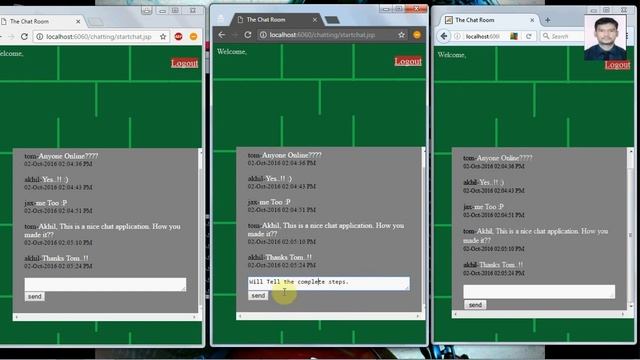This screenshot has width=640, height=360.
Task: Click the webcam presenter thumbnail
Action: pos(605,38)
